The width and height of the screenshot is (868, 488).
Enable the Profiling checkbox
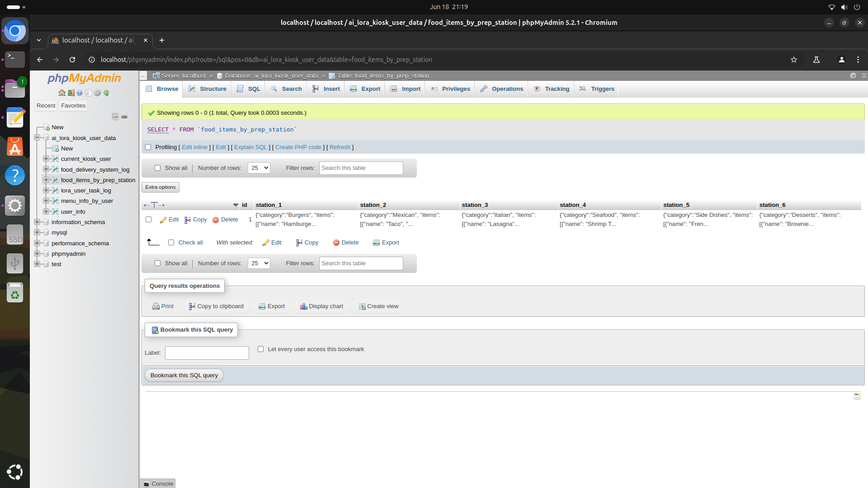pos(148,147)
